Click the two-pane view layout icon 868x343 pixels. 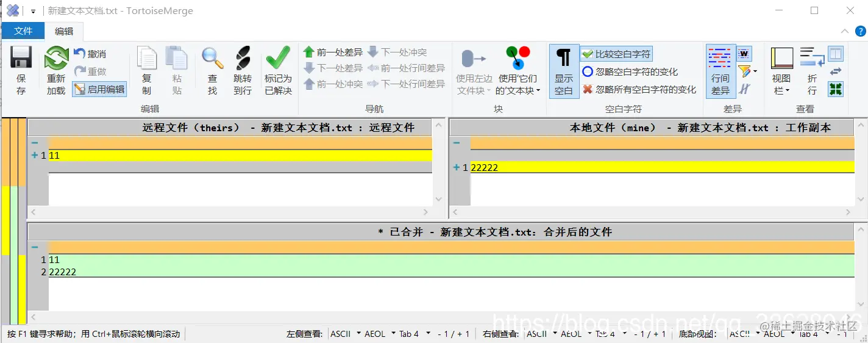(836, 54)
